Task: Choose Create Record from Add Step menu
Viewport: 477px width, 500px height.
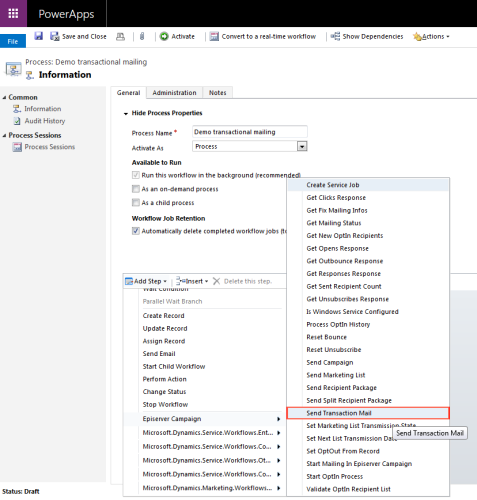Action: tap(163, 316)
